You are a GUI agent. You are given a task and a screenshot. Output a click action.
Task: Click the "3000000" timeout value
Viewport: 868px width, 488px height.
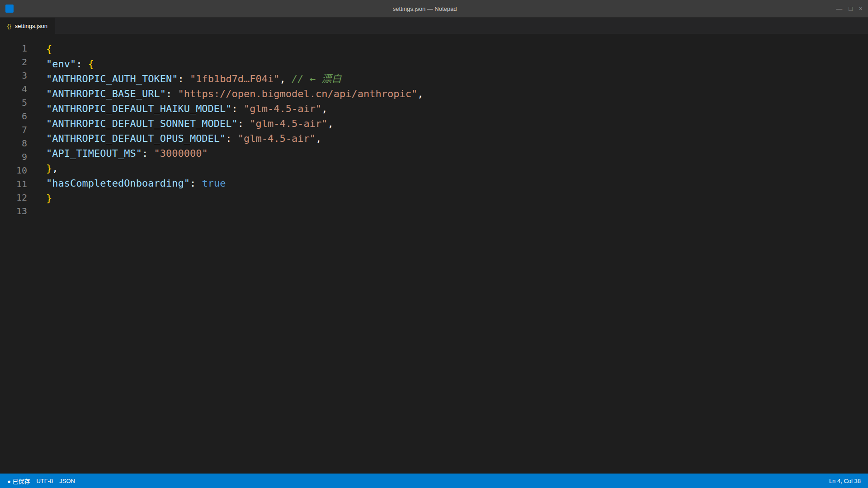point(181,154)
